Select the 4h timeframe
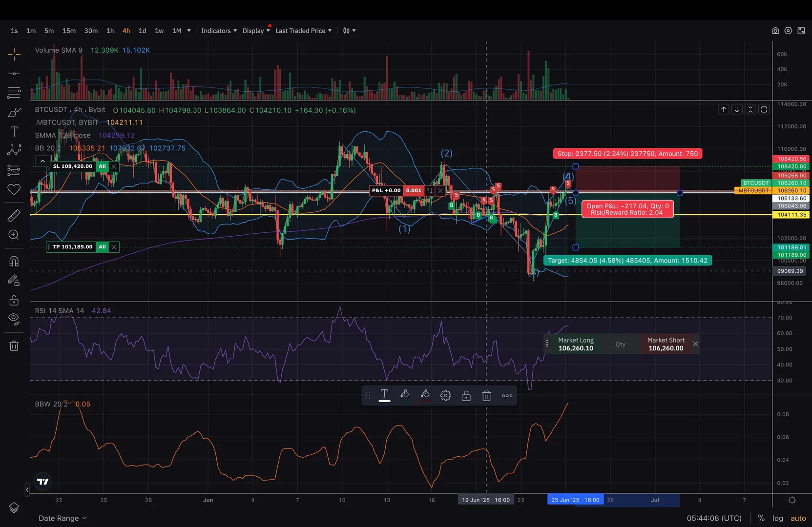812x527 pixels. coord(126,31)
